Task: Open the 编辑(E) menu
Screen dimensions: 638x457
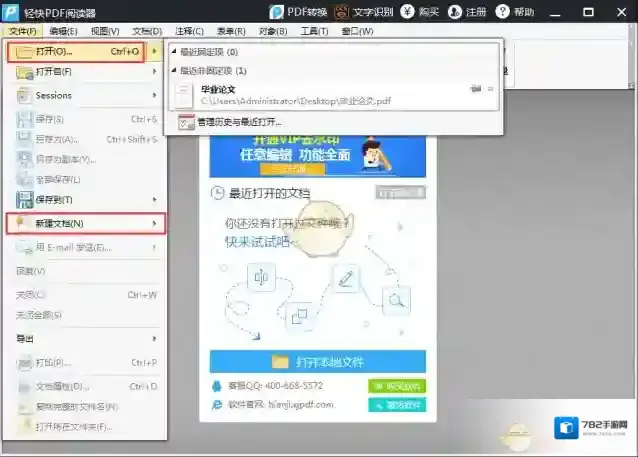Action: (63, 31)
